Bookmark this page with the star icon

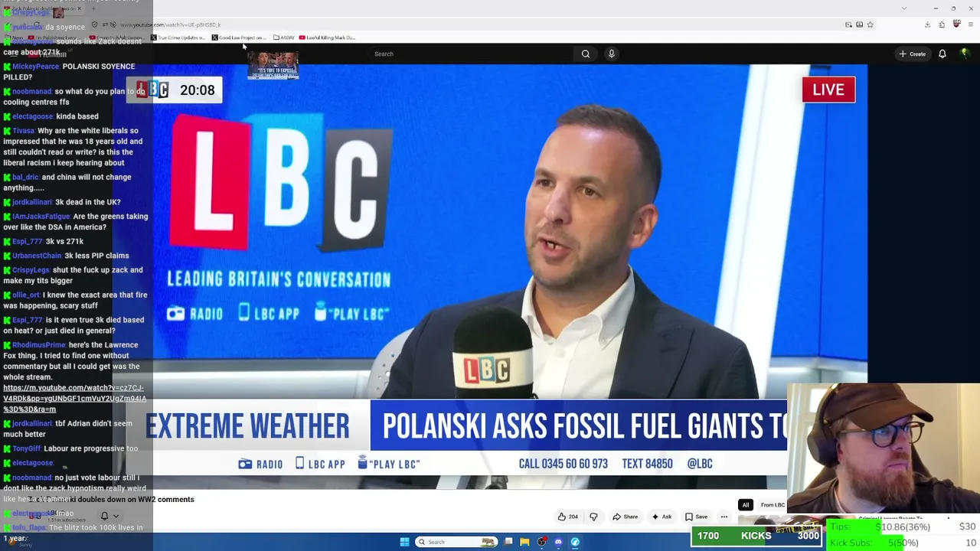coord(870,24)
